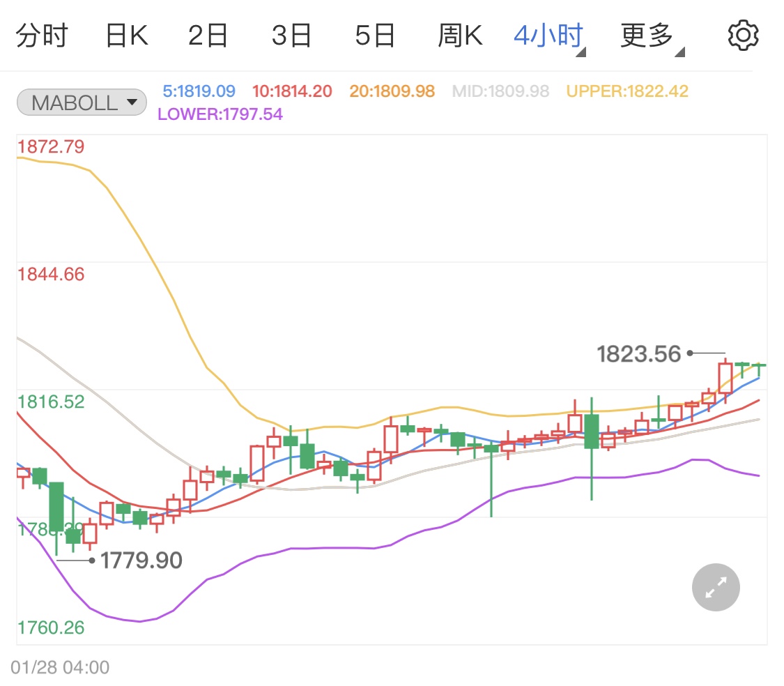Switch to the 2日 chart view
Screen dimensions: 784x686
coord(208,36)
